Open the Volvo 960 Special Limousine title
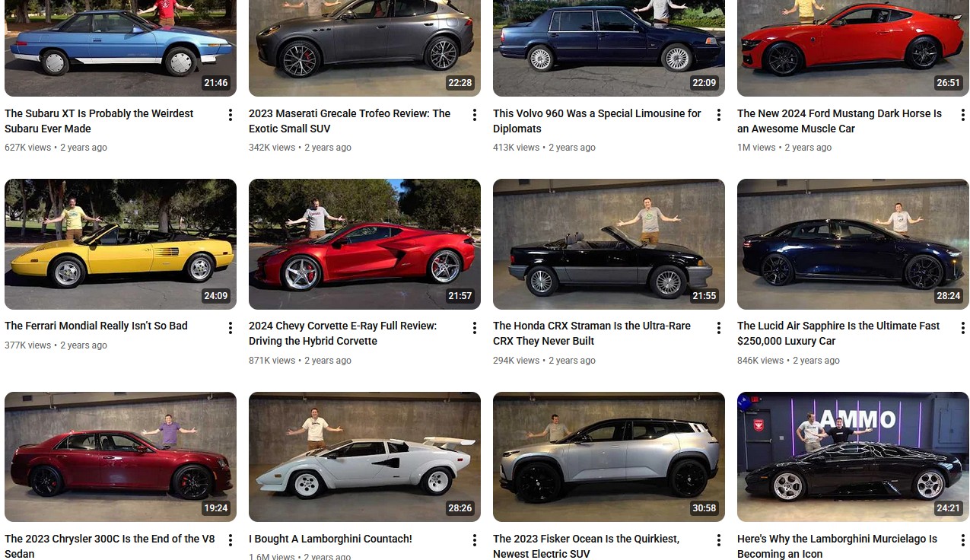The height and width of the screenshot is (560, 970). (x=597, y=121)
